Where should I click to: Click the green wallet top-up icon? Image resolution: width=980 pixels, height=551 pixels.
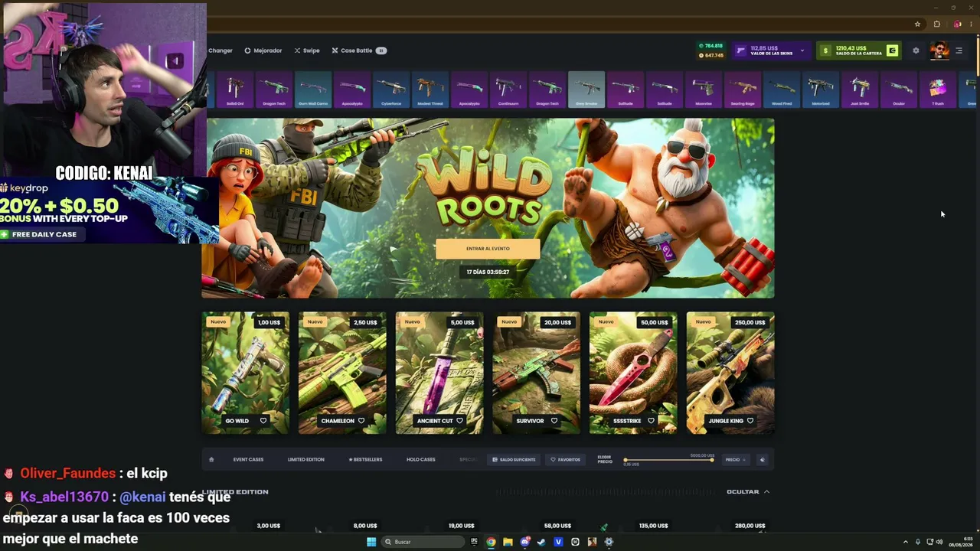pos(892,51)
